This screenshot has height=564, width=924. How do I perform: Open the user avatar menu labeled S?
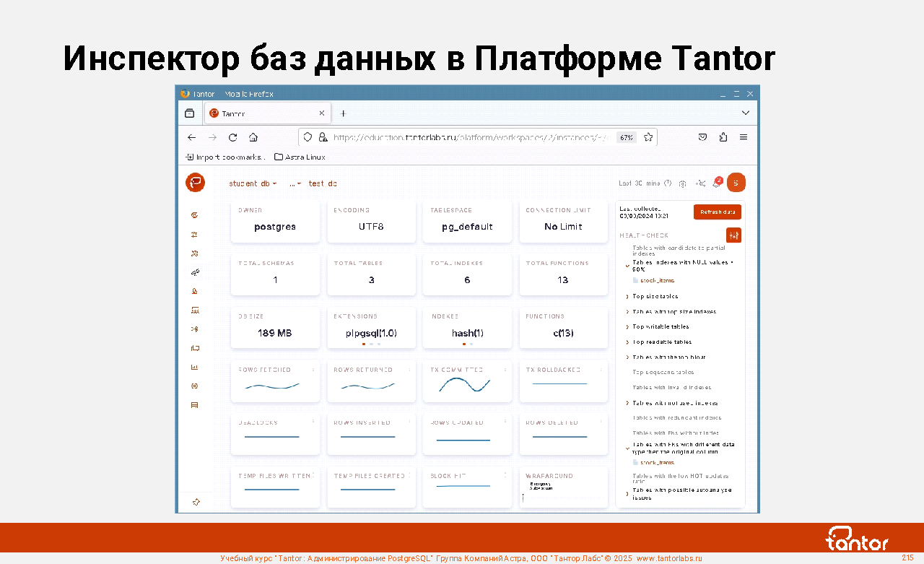(736, 183)
